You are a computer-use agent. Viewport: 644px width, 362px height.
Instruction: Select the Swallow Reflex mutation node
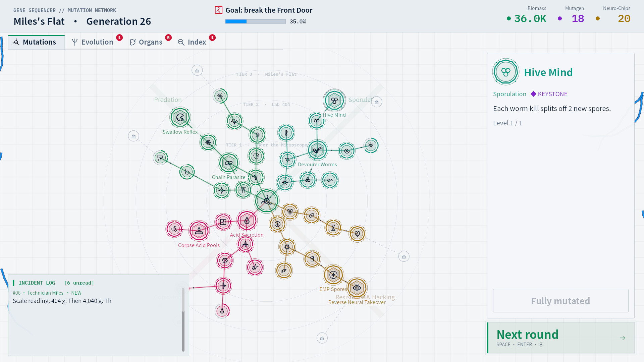tap(180, 117)
